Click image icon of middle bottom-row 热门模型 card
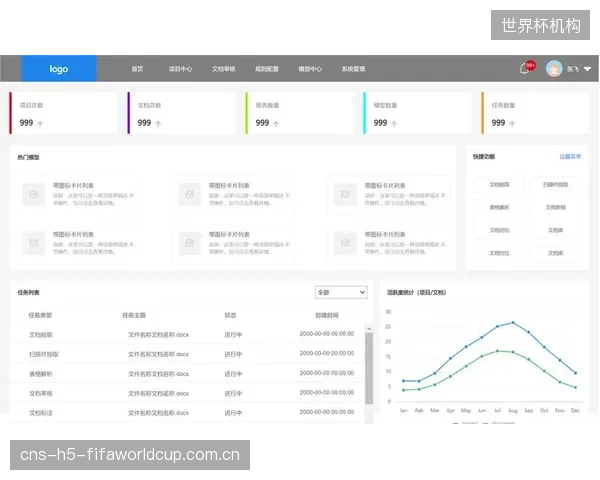Image resolution: width=600 pixels, height=480 pixels. (x=189, y=243)
